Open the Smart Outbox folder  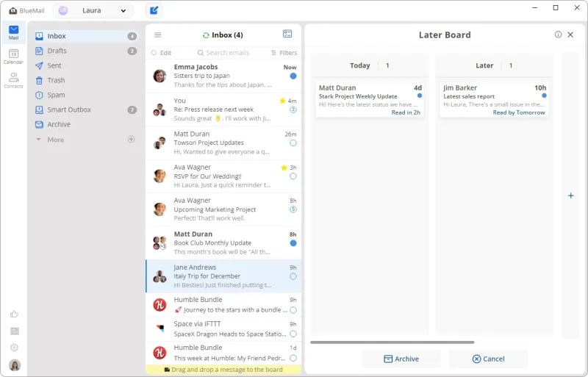pos(69,109)
